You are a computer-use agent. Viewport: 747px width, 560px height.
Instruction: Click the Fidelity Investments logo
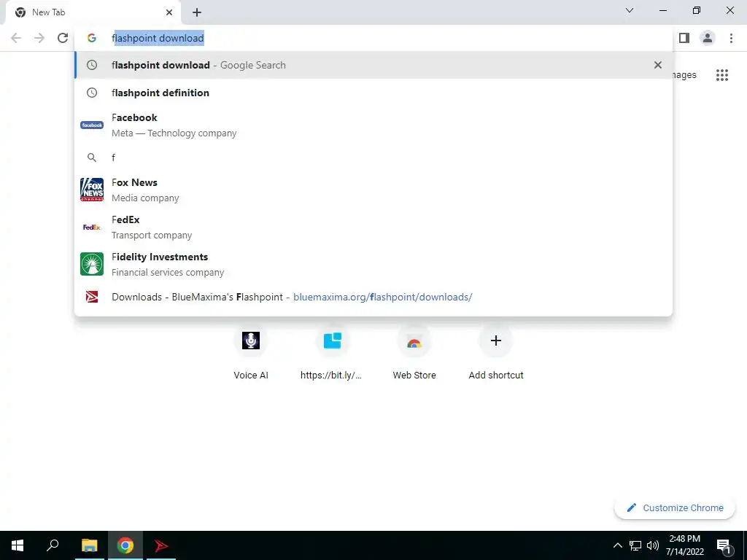coord(92,264)
